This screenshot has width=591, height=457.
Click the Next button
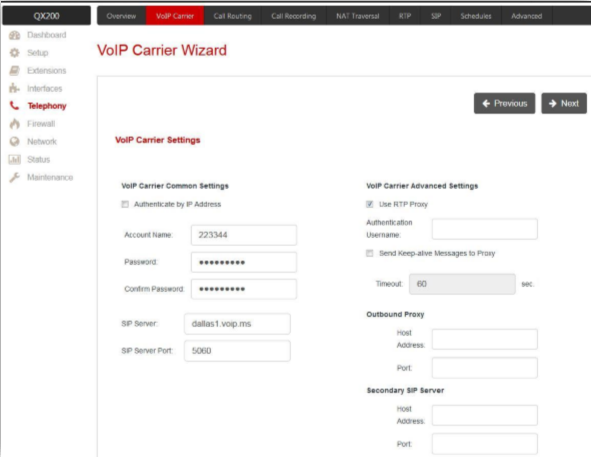click(x=564, y=103)
